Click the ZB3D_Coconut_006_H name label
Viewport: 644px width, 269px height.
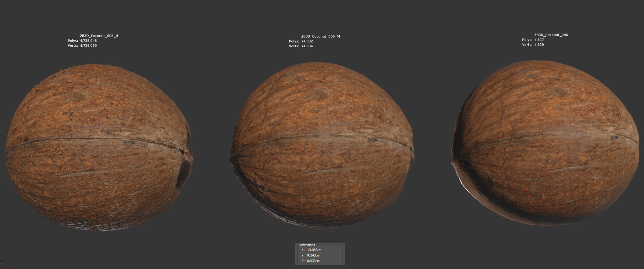click(99, 36)
